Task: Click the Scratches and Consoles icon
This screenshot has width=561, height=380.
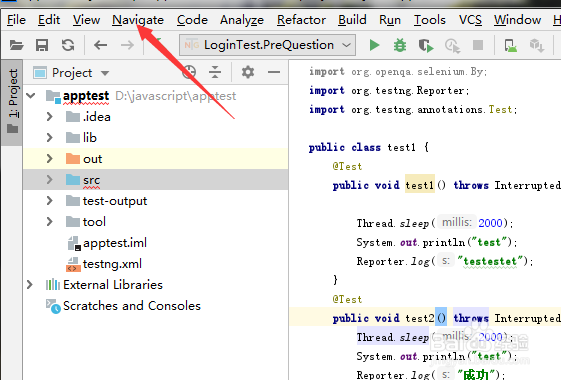Action: 53,306
